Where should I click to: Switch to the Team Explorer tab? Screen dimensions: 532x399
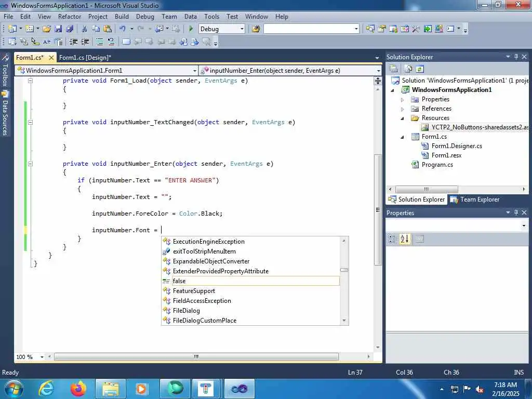coord(475,199)
